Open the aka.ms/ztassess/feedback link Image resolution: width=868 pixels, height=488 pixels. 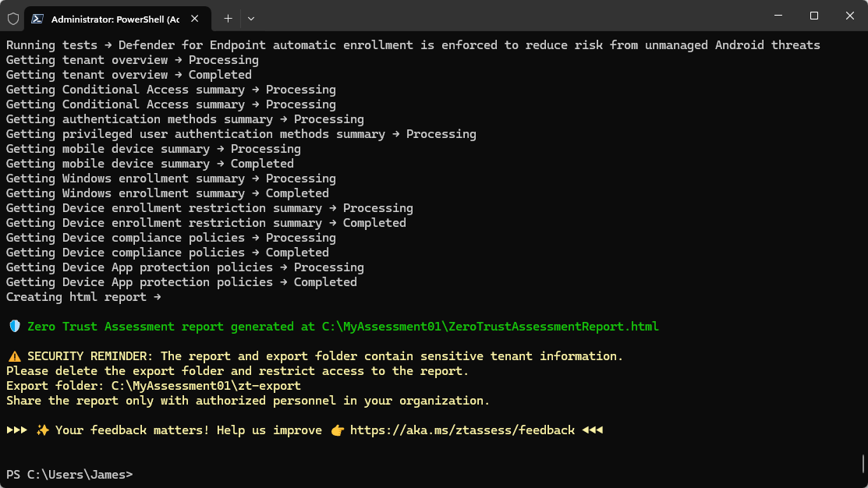(462, 430)
